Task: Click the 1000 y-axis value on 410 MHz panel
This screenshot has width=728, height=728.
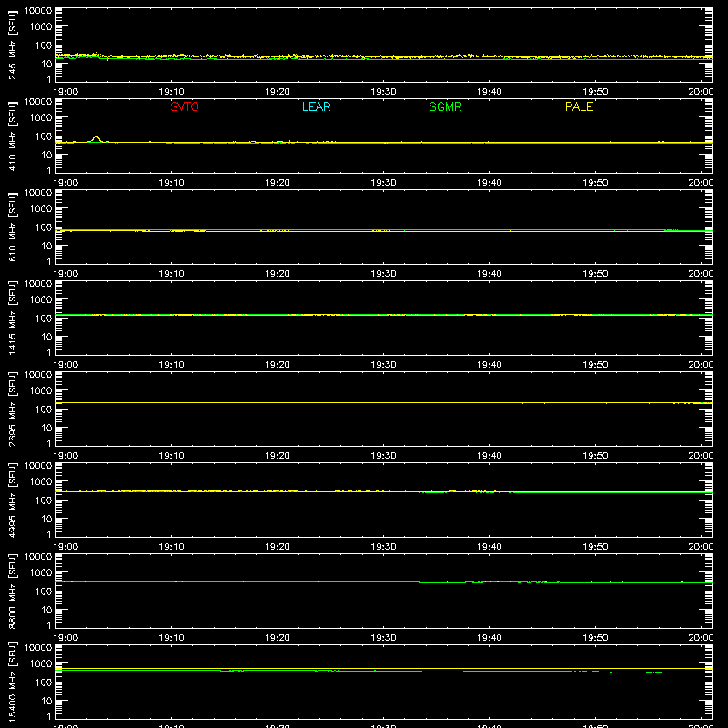Action: [x=41, y=118]
